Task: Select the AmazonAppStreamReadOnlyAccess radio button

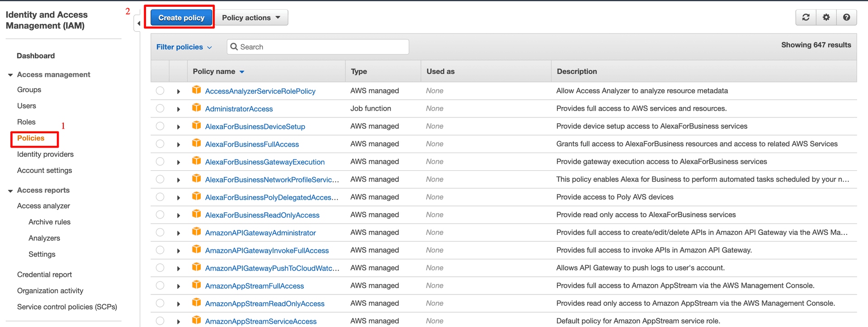Action: tap(160, 303)
